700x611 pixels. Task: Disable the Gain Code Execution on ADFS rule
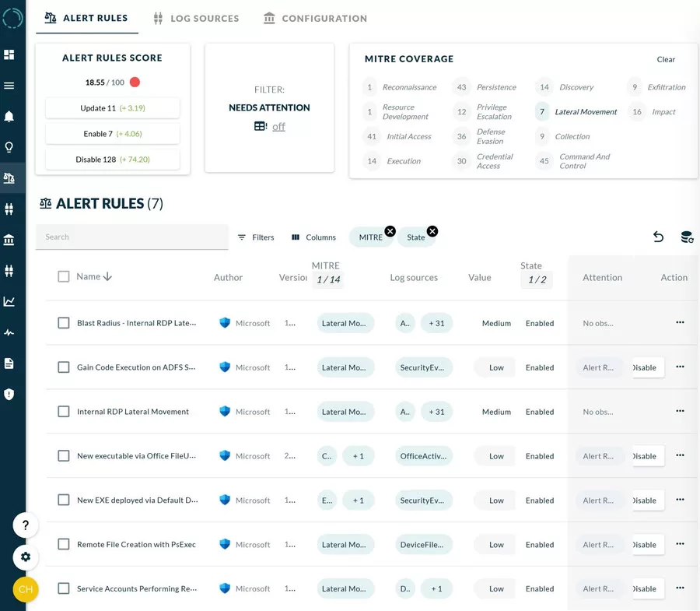click(647, 367)
